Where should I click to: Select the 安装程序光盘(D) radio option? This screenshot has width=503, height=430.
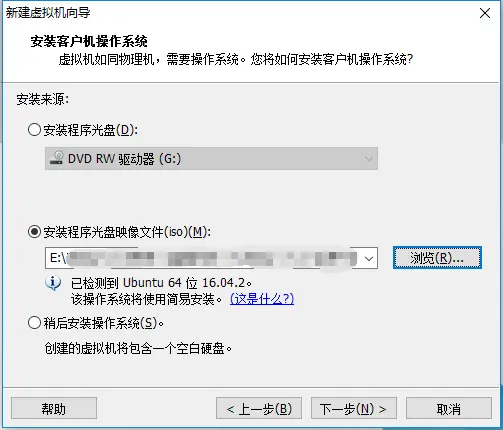point(34,130)
